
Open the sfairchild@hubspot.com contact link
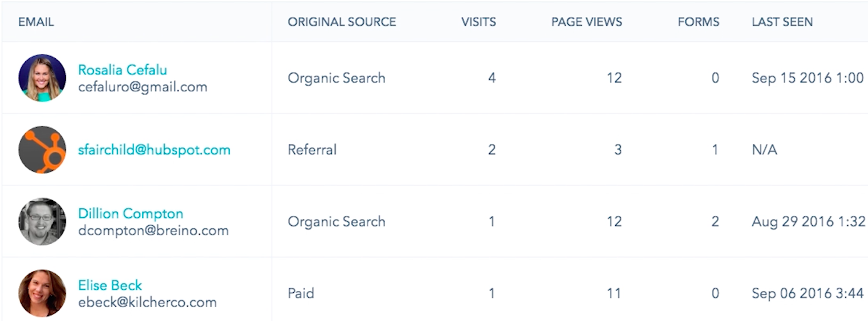coord(154,150)
